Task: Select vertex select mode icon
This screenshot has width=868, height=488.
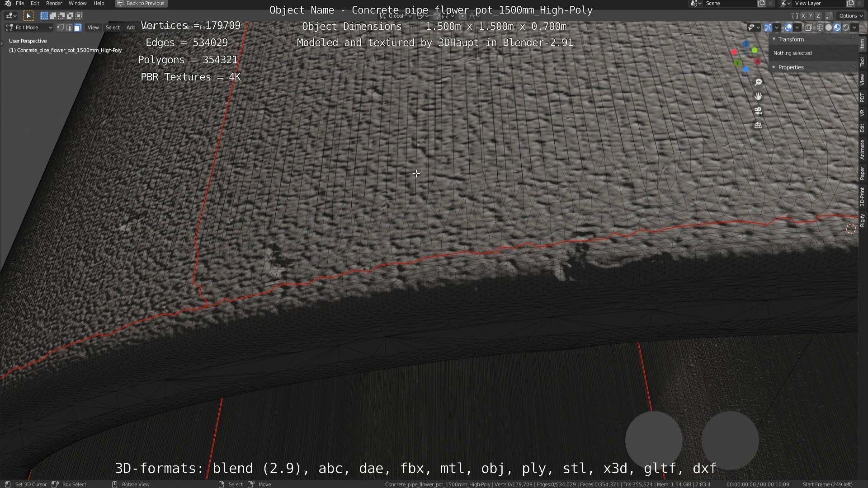Action: point(61,28)
